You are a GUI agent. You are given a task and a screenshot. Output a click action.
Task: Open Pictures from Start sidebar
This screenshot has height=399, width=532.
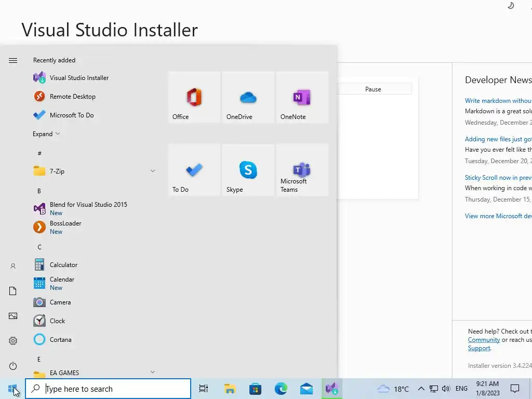tap(13, 316)
